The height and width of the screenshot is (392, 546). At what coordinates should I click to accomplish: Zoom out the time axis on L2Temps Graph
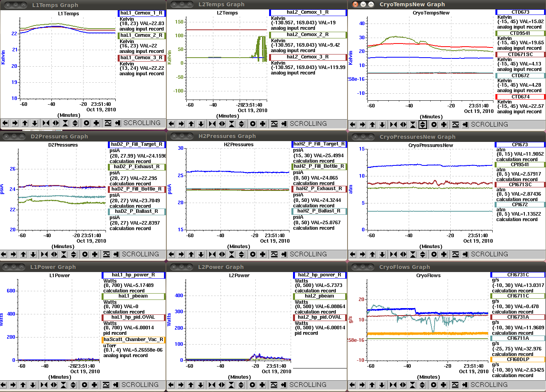(222, 124)
